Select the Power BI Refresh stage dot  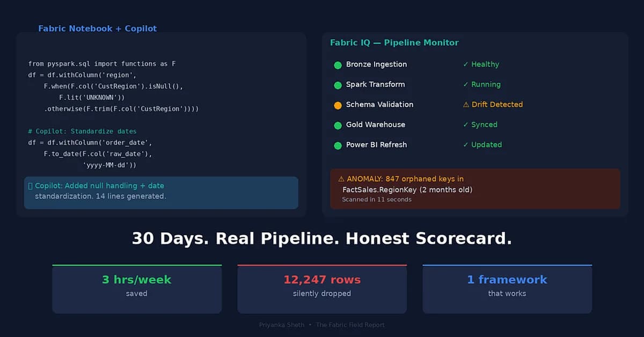(338, 145)
